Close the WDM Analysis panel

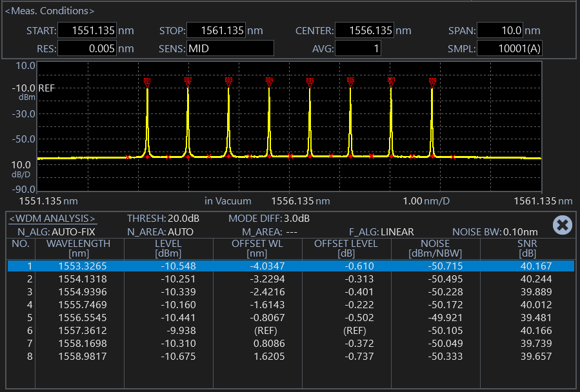(563, 225)
